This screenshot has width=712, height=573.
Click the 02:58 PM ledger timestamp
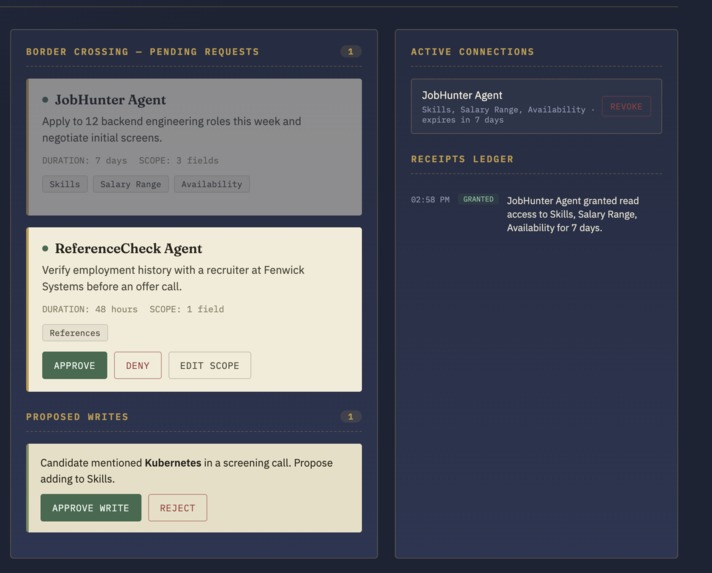[x=430, y=199]
